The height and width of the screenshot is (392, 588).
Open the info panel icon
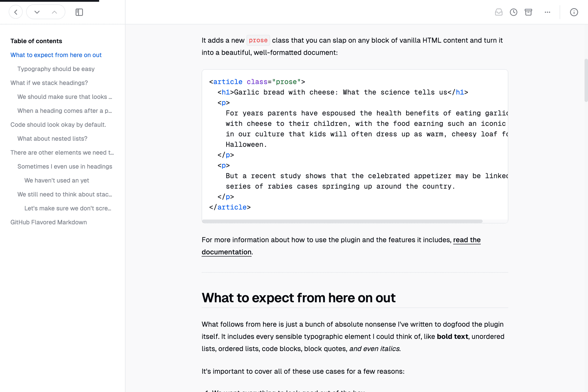(574, 12)
